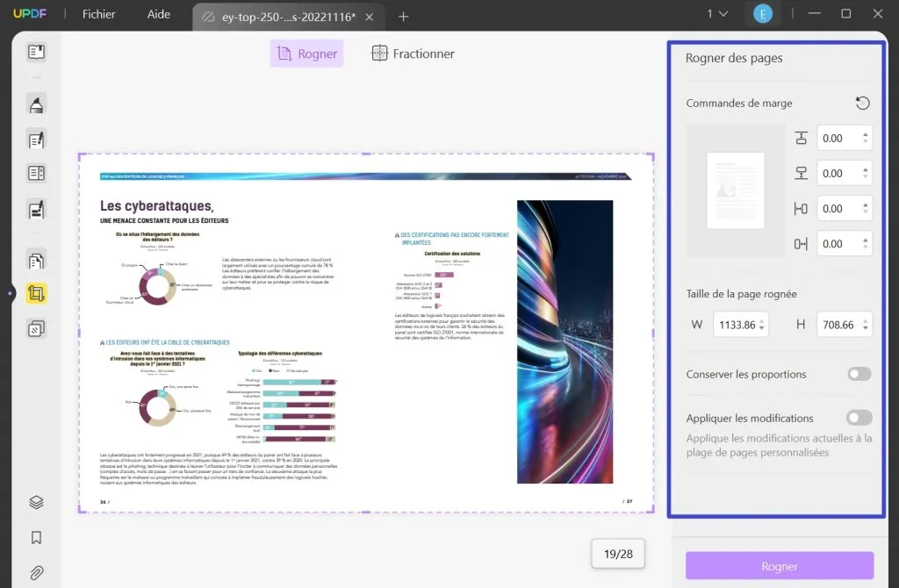Click the sidebar expand dot on left edge
899x588 pixels.
point(11,293)
